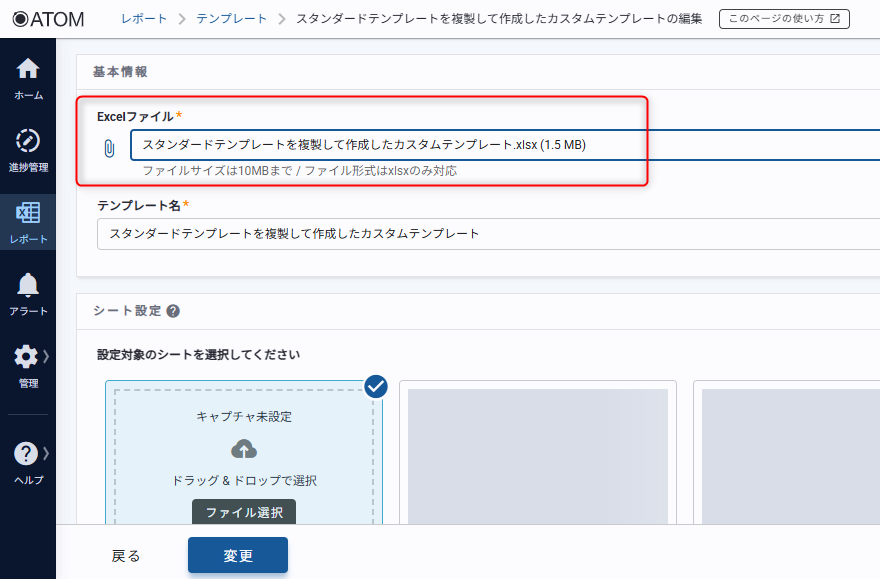This screenshot has height=579, width=880.
Task: Click the cloud upload icon
Action: [244, 449]
